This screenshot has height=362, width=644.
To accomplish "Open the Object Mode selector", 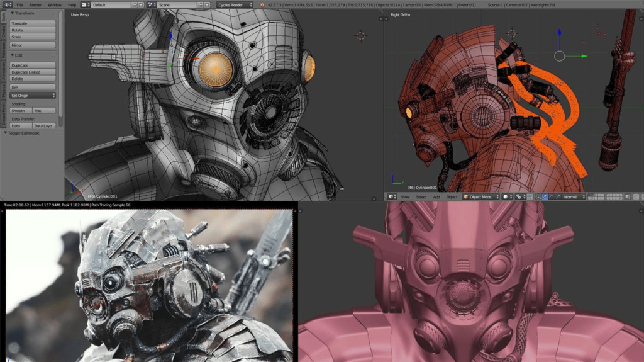I will tap(479, 196).
